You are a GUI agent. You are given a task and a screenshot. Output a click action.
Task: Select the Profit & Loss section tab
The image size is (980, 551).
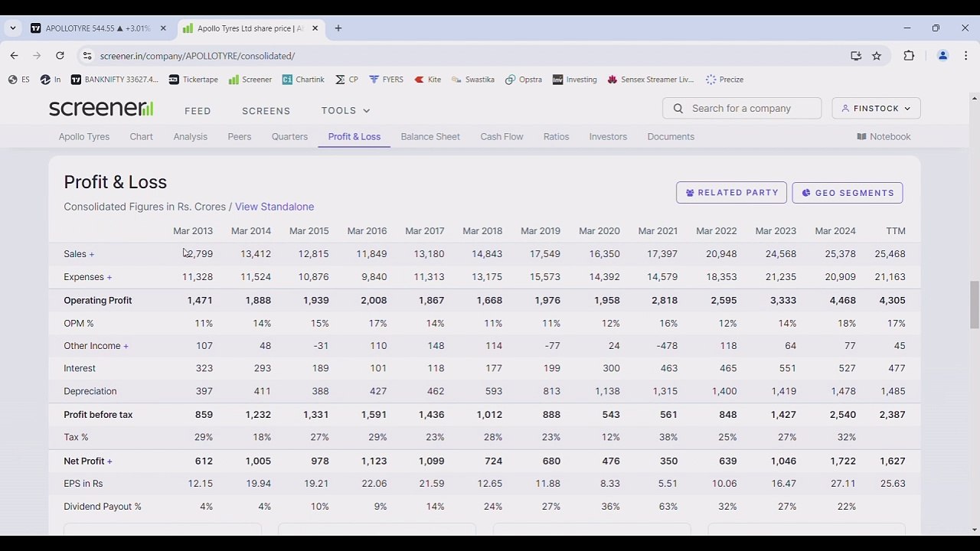click(x=354, y=137)
